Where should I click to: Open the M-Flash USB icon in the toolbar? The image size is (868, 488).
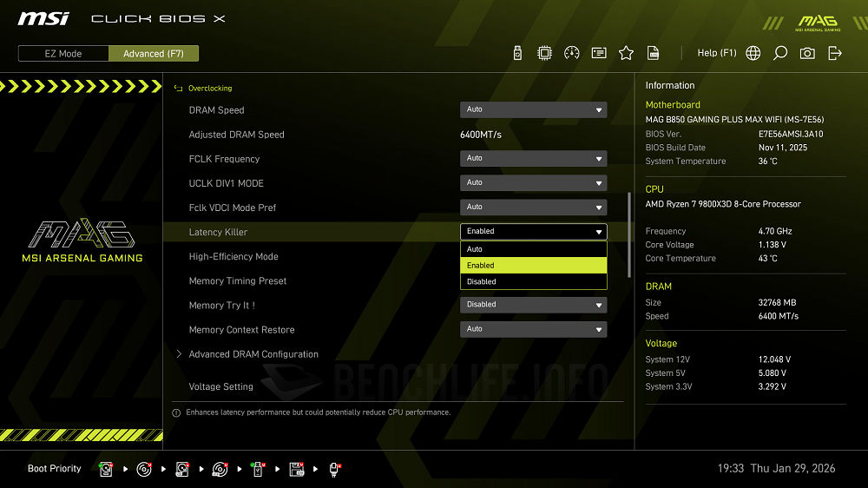pyautogui.click(x=517, y=53)
